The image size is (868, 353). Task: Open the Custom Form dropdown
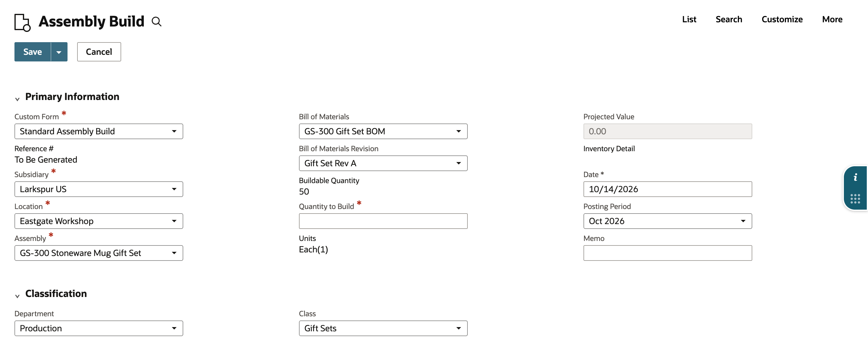99,131
